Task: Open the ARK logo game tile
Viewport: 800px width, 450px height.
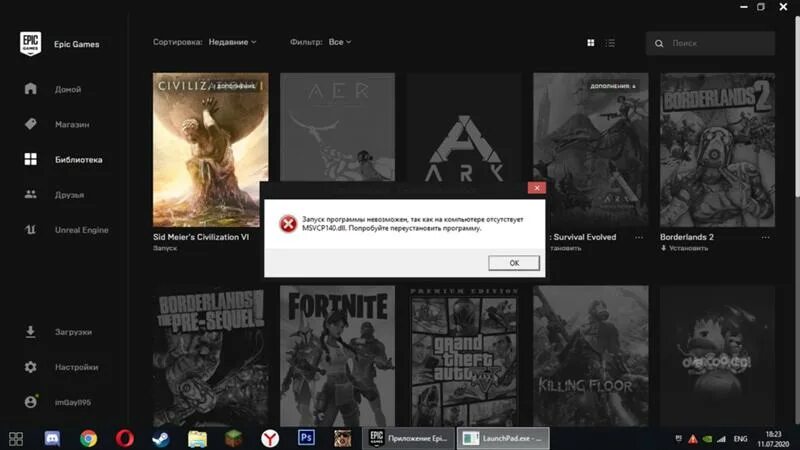Action: click(464, 128)
